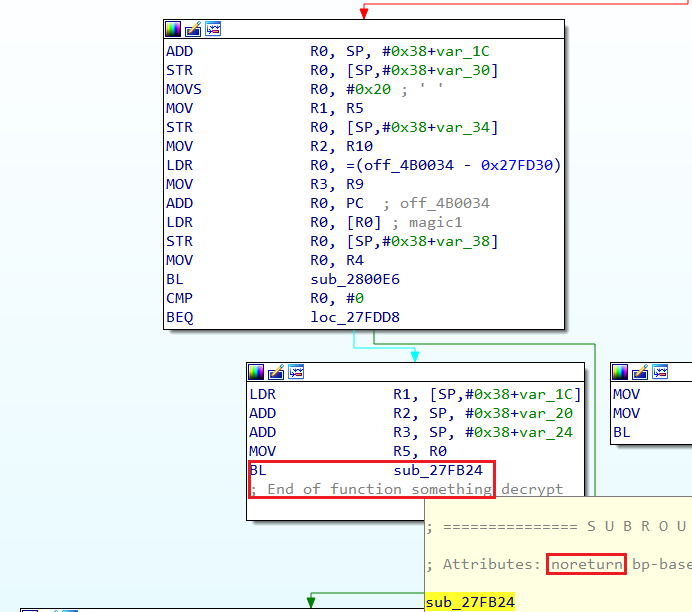Click var_38 in STR instruction
The image size is (692, 612).
463,241
